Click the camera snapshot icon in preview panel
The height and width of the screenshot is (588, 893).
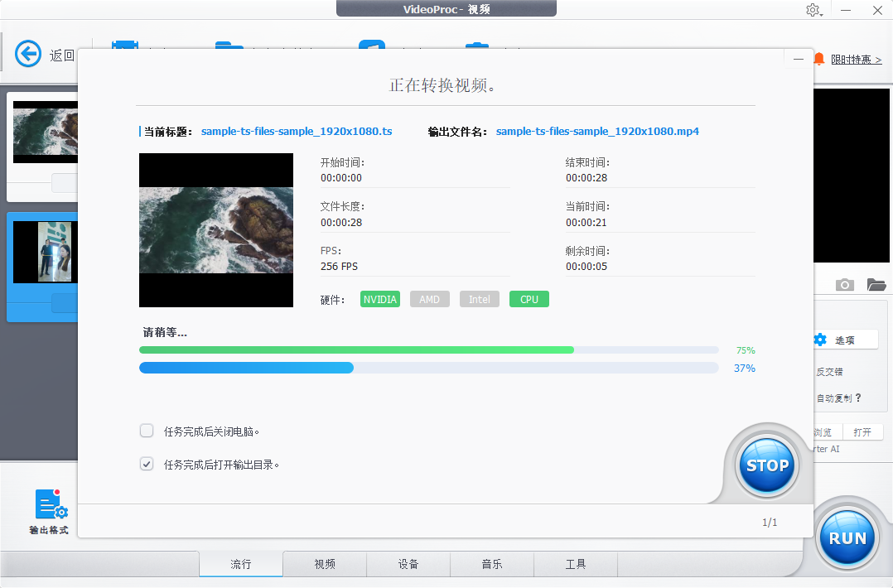point(844,284)
